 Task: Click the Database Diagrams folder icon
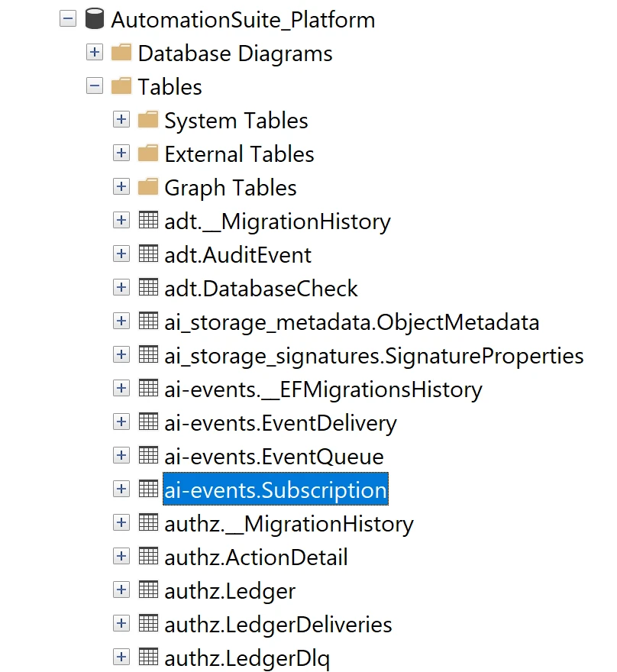pyautogui.click(x=121, y=52)
